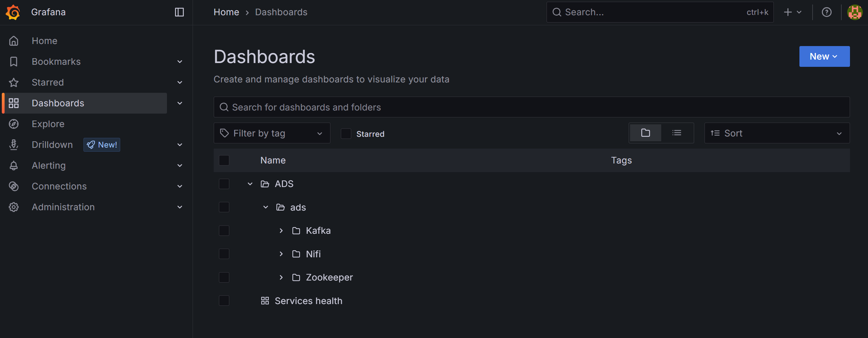Focus the top Search... bar
Viewport: 868px width, 338px height.
click(x=660, y=12)
